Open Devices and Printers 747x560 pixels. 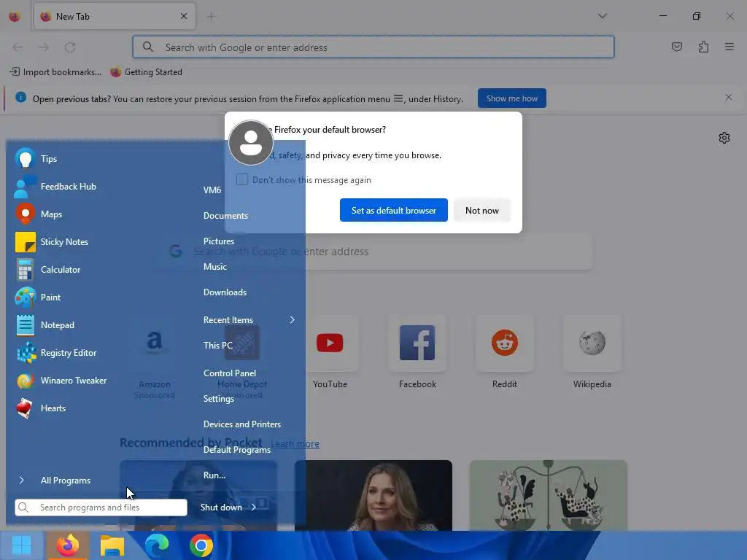[x=242, y=424]
